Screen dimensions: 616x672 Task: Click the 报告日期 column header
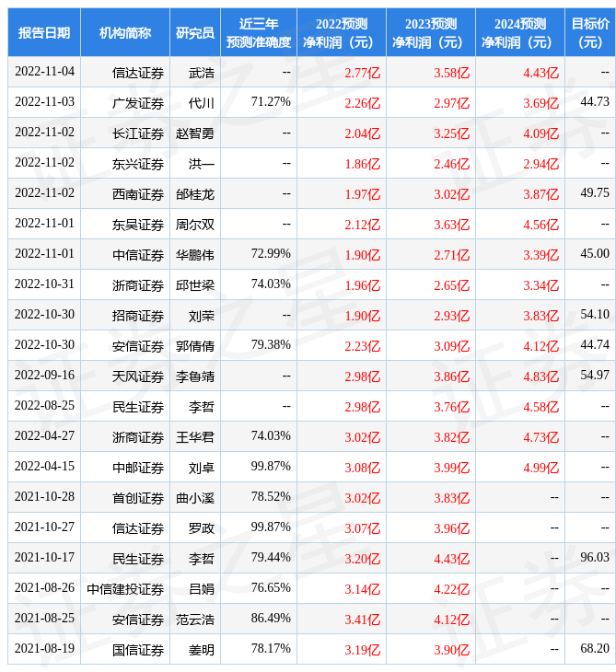point(44,32)
